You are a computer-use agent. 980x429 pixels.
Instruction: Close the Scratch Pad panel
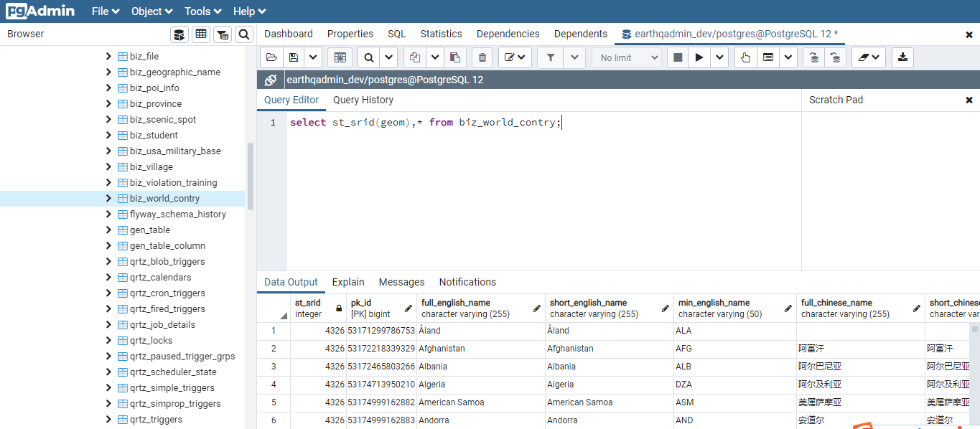[969, 100]
